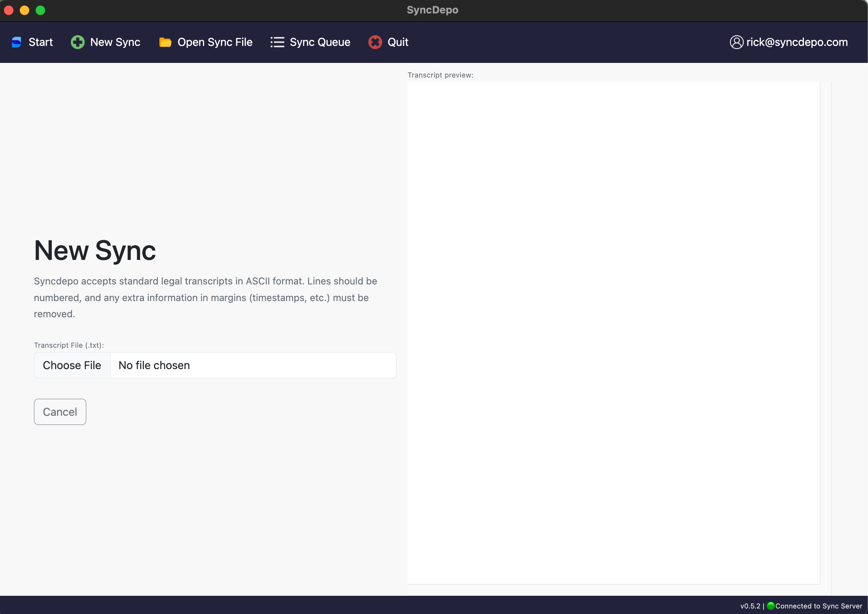Click the yellow folder Open Sync File icon
Viewport: 868px width, 614px height.
[x=165, y=42]
